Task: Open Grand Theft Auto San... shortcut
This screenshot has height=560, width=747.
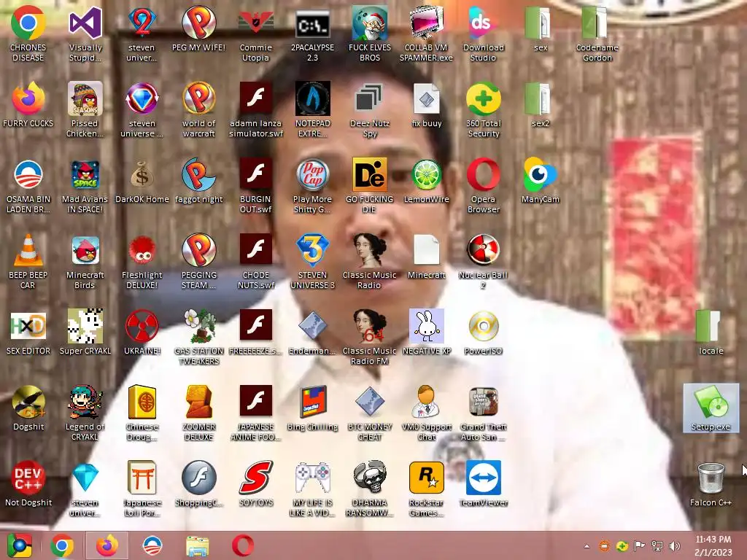Action: [484, 413]
